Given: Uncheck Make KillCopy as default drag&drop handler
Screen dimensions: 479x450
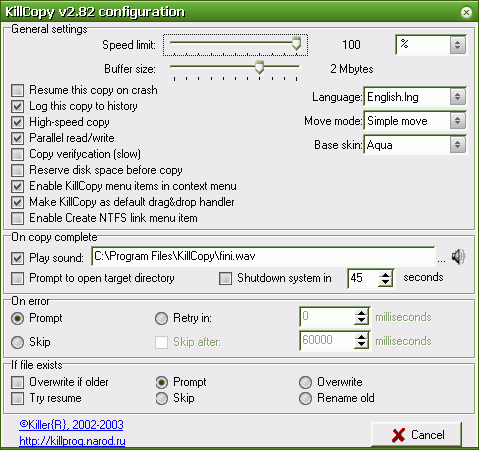Looking at the screenshot, I should (x=17, y=202).
